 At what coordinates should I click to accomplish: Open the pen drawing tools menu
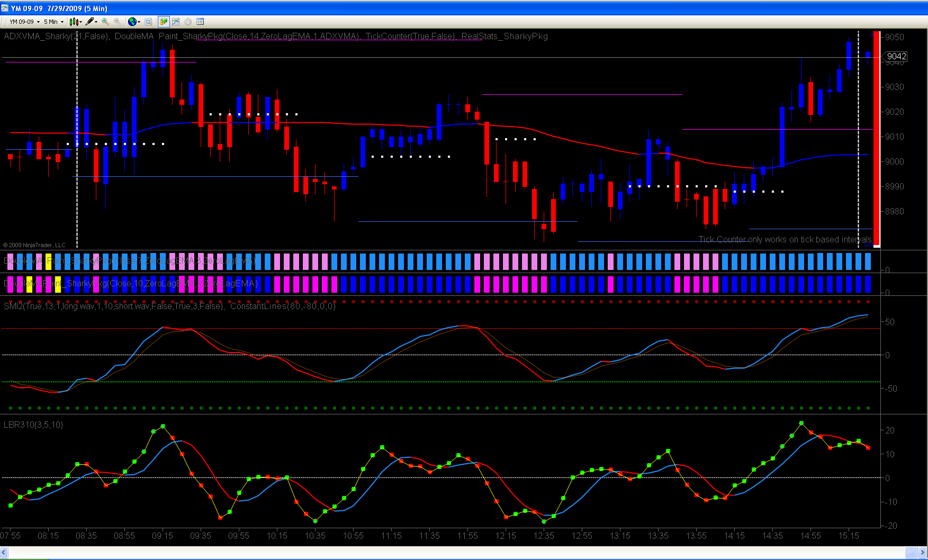92,22
